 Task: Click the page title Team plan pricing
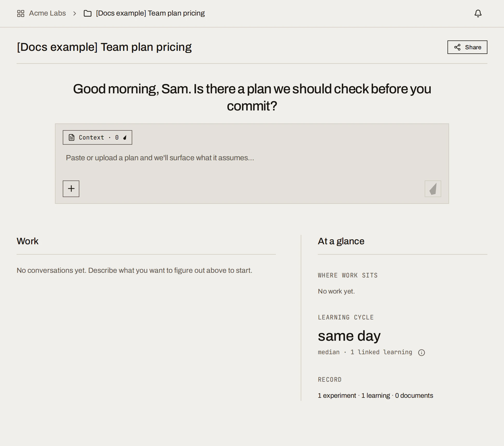point(104,47)
